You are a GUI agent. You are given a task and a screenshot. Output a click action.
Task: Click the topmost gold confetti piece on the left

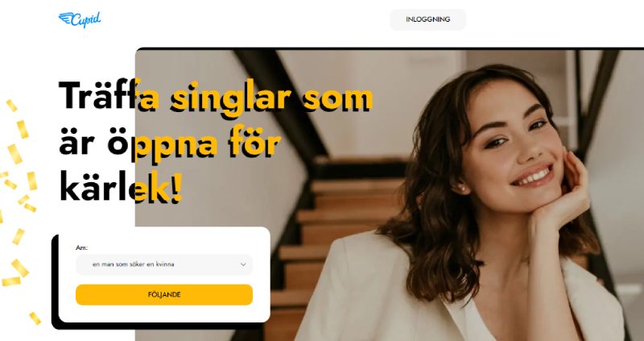[11, 106]
